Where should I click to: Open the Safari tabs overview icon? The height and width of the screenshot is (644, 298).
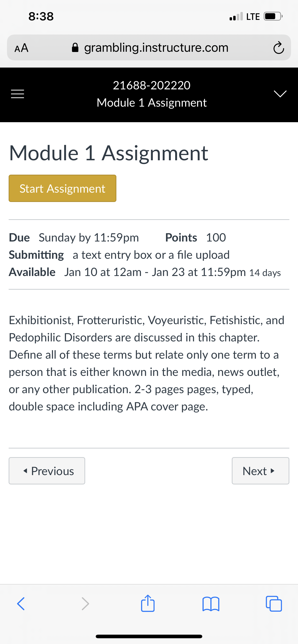coord(274,604)
